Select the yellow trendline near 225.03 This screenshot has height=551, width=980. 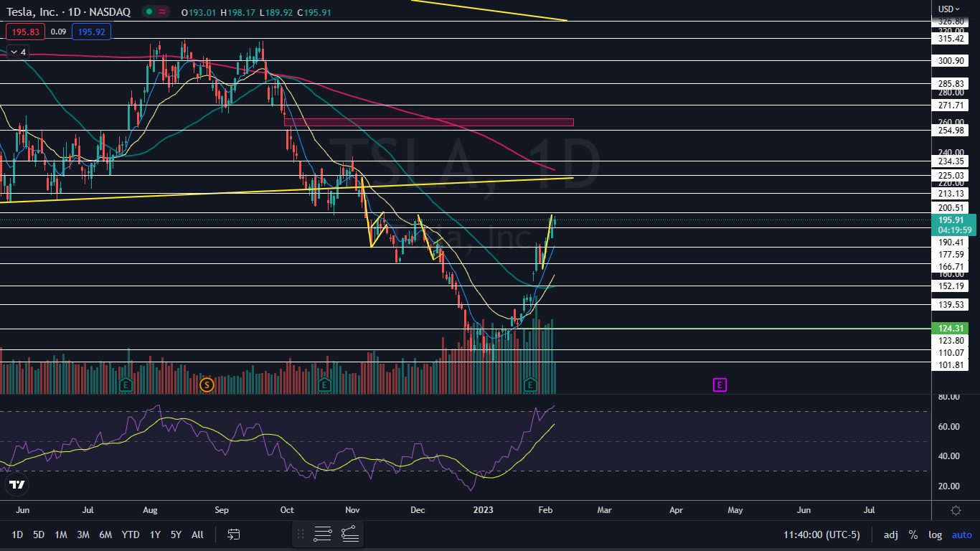[287, 190]
